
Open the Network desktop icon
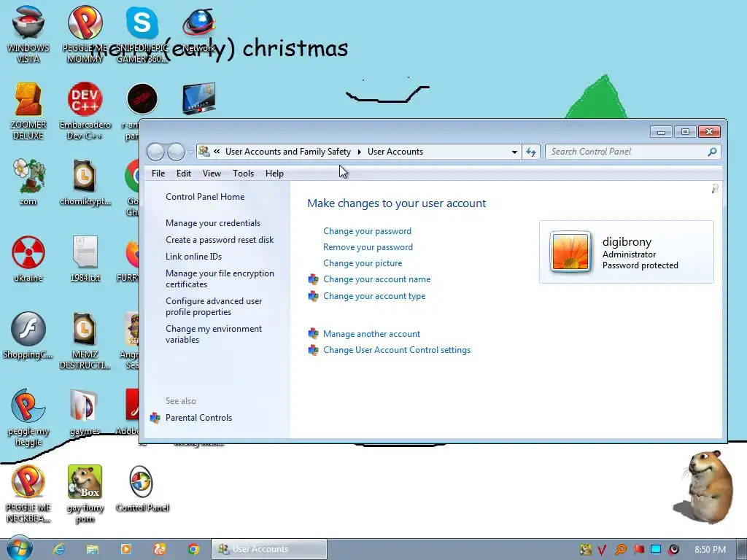(x=199, y=28)
